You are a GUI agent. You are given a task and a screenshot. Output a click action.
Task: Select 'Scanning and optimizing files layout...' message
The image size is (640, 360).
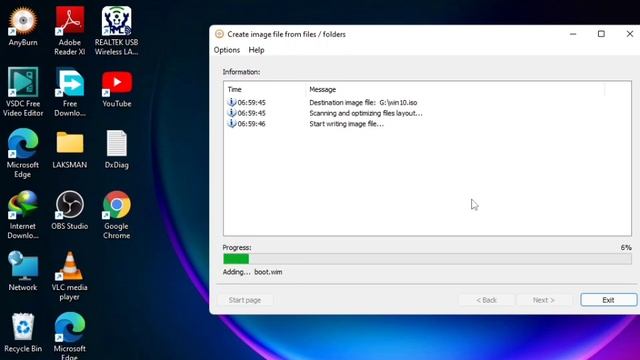click(366, 113)
